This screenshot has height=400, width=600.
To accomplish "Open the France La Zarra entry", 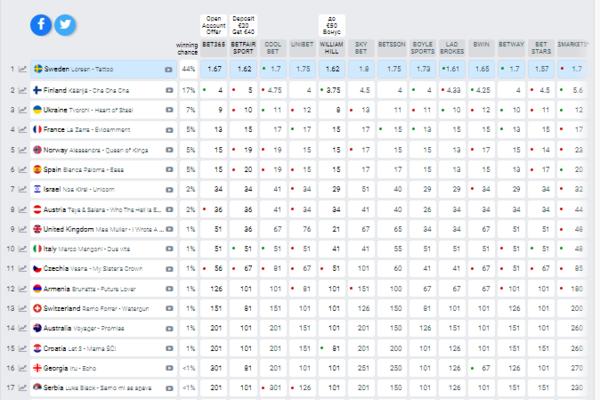I will coord(86,130).
